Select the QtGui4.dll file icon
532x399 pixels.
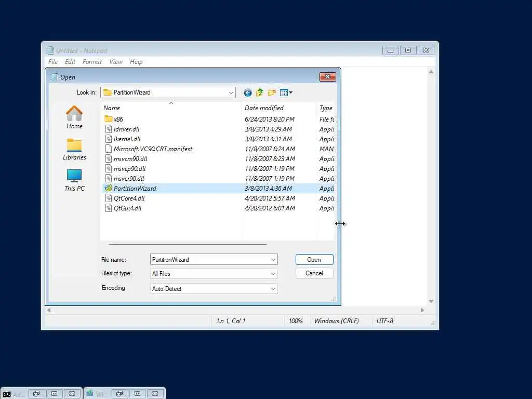[x=109, y=208]
